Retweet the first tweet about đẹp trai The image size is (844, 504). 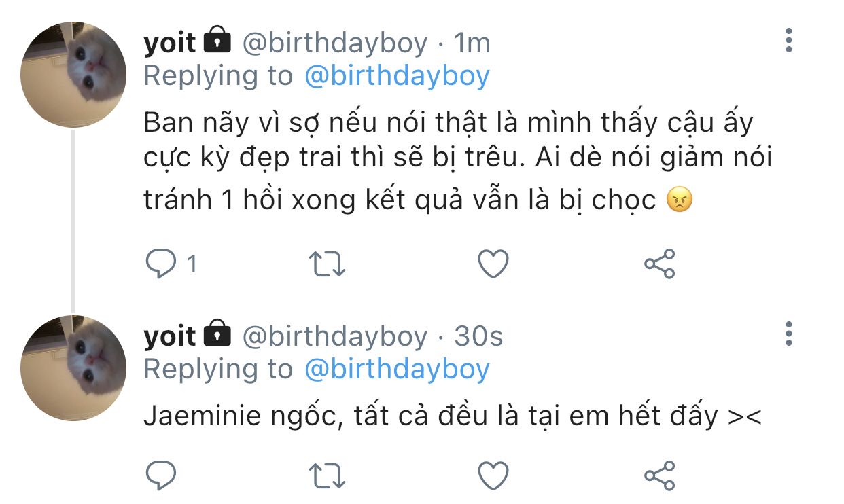pos(327,264)
